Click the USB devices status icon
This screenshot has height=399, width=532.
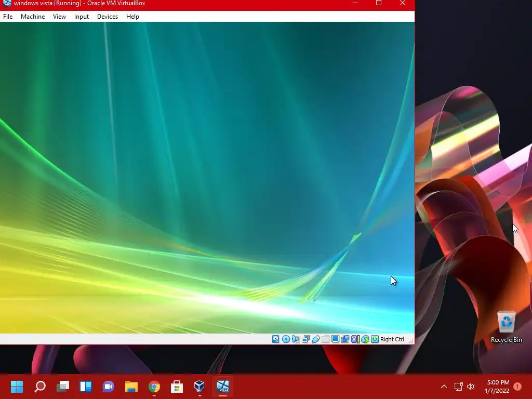315,339
